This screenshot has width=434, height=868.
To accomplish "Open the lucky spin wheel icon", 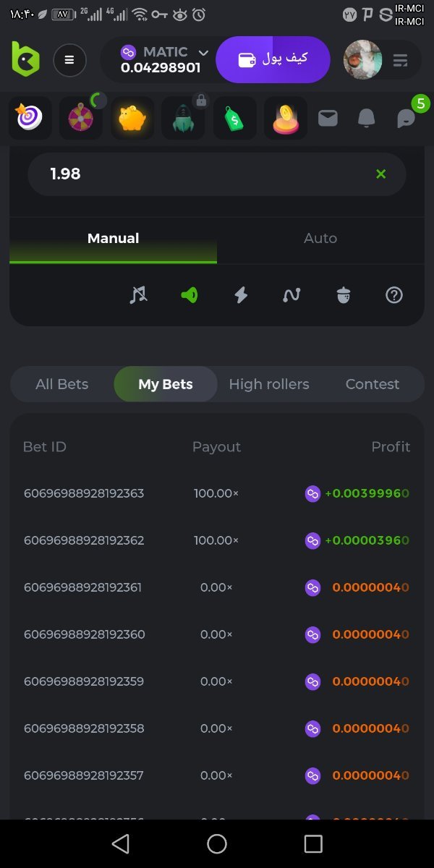I will pyautogui.click(x=80, y=118).
